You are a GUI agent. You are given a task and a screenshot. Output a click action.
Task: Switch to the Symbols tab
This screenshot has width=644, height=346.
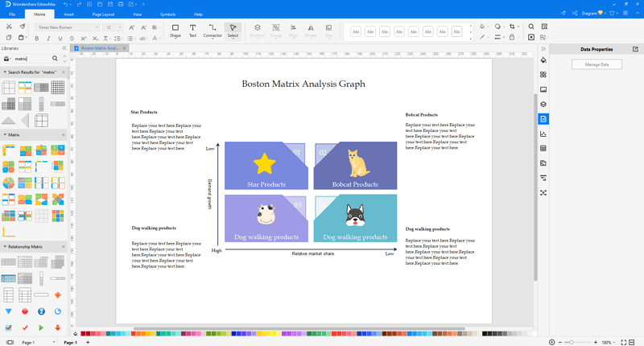tap(167, 14)
